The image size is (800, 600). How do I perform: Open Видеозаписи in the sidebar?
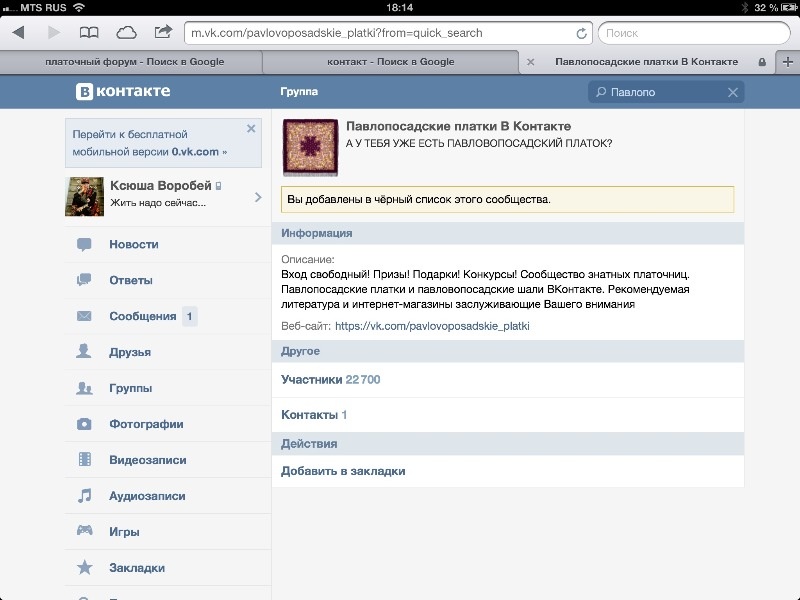point(168,460)
